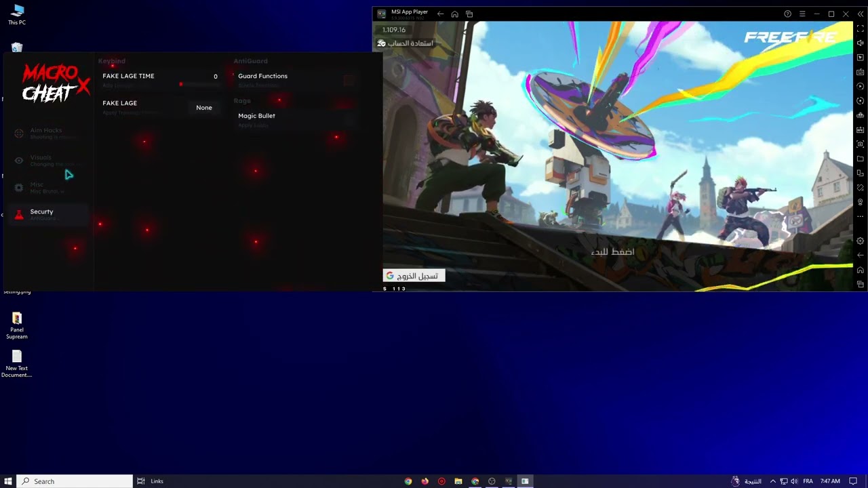Open the Windows notification center

(853, 481)
